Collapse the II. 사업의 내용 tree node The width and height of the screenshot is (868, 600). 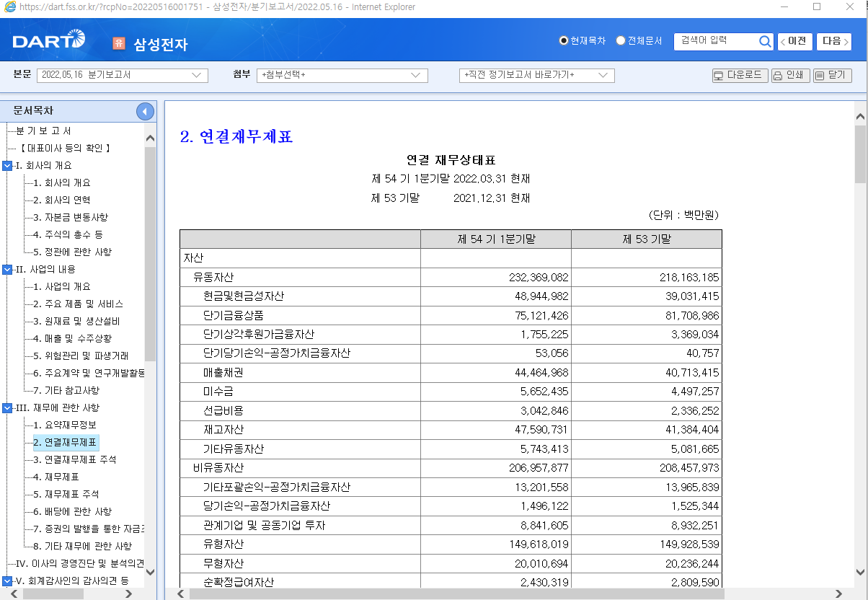(x=7, y=270)
